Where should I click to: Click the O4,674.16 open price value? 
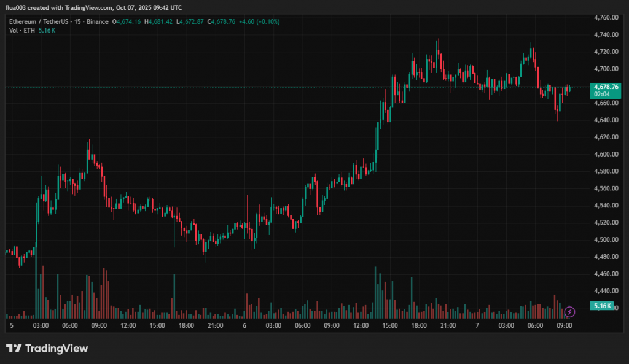127,21
